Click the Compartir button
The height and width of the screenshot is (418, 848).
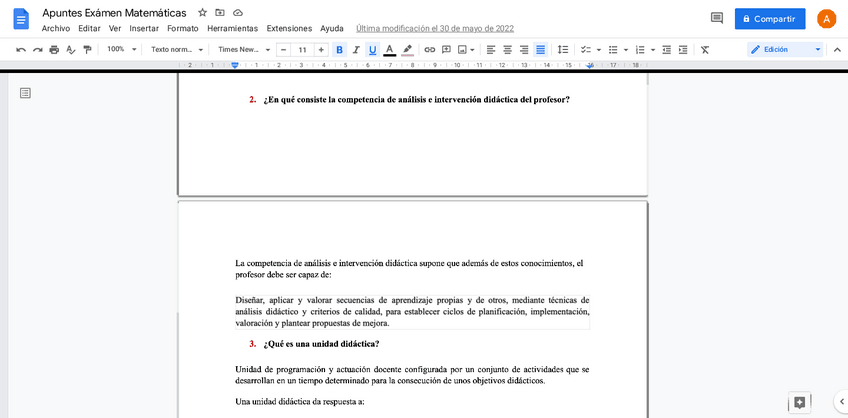coord(769,18)
